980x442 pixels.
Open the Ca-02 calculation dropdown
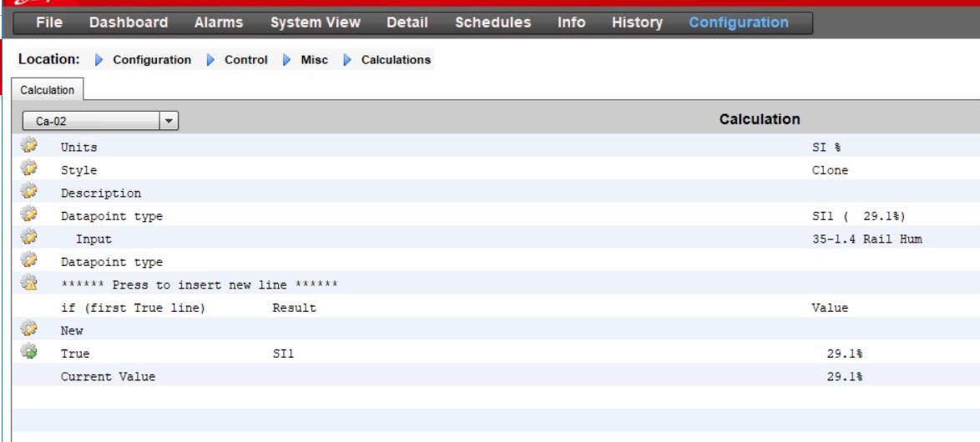101,121
